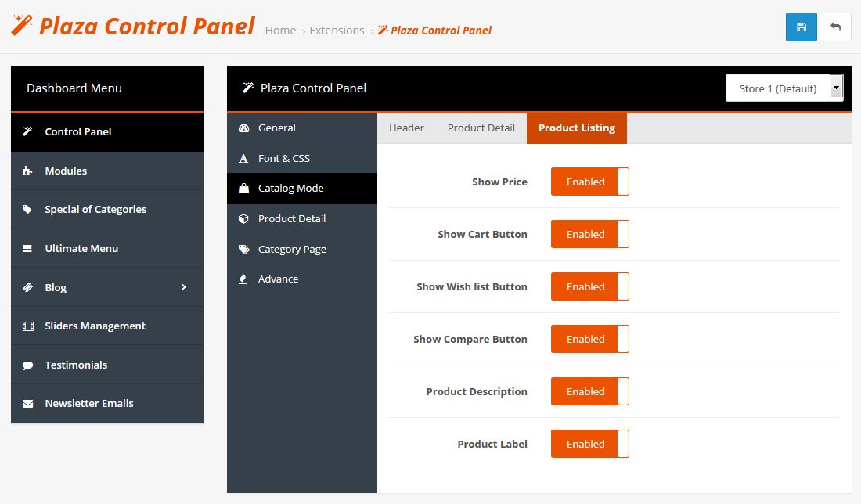Image resolution: width=861 pixels, height=504 pixels.
Task: Expand the Blog submenu arrow
Action: [x=184, y=287]
